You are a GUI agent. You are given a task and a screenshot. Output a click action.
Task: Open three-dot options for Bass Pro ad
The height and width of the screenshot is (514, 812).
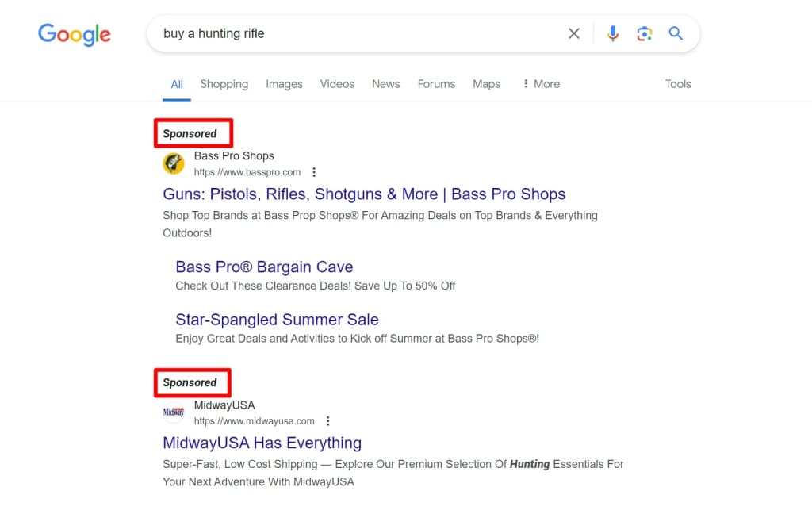tap(315, 172)
